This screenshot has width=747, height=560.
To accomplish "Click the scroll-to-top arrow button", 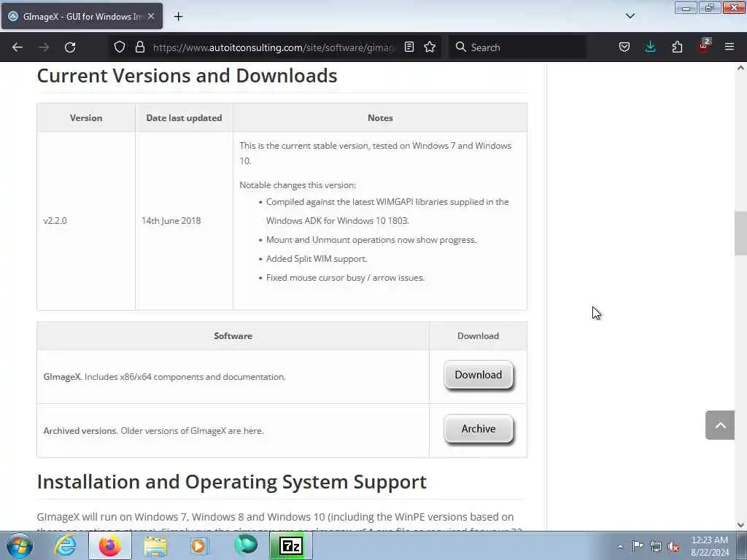I will coord(720,425).
